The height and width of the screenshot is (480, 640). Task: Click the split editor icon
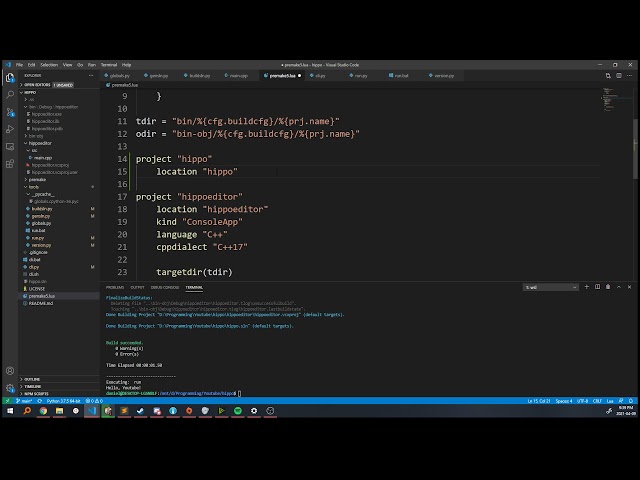tap(619, 76)
